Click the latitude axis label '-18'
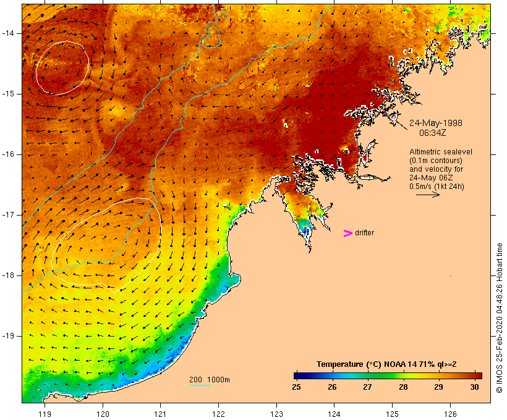Screen dimensions: 507x420 (7, 275)
